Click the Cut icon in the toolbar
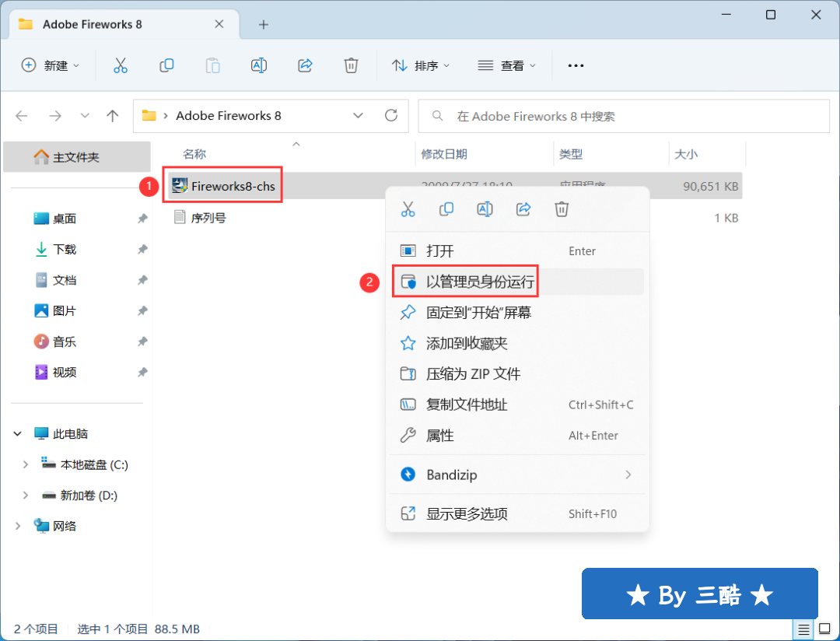 tap(121, 65)
